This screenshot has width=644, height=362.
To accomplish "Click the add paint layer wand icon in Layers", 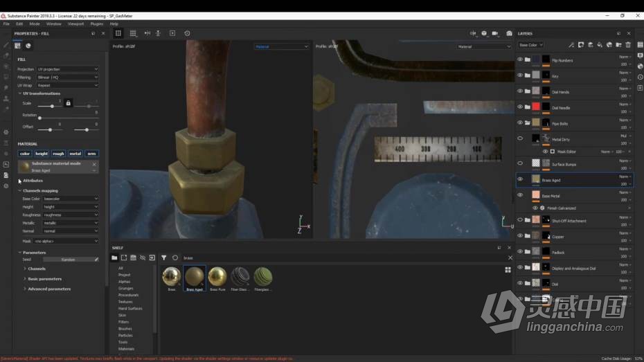I will click(x=571, y=45).
